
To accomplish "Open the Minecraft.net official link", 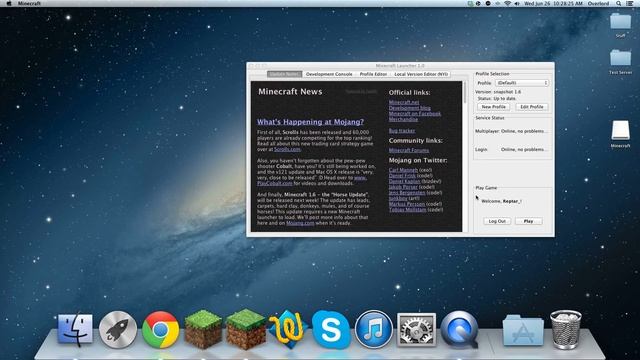I will click(x=404, y=102).
